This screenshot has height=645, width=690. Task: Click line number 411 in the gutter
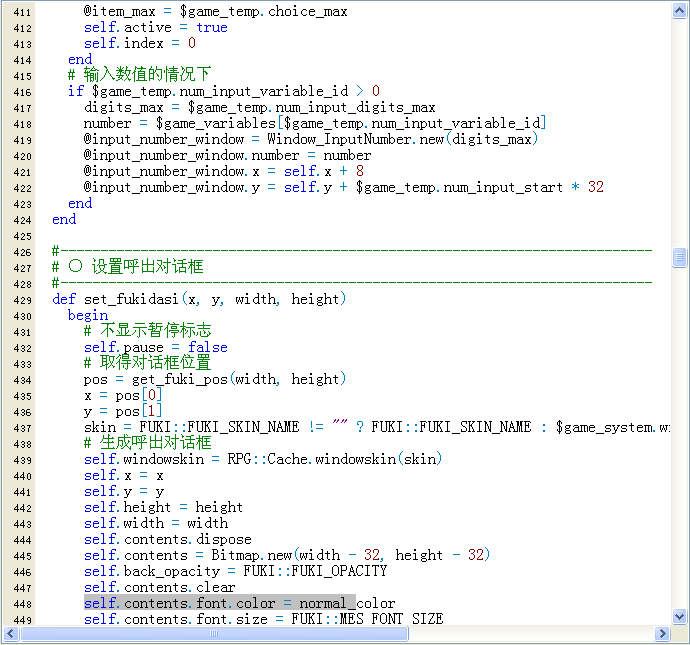tap(22, 12)
